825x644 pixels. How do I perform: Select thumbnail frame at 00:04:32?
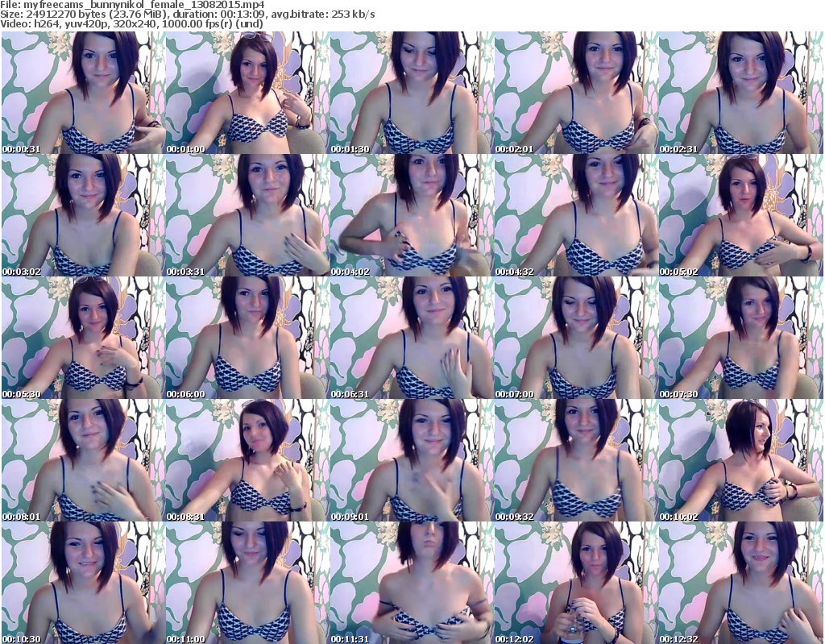(x=575, y=215)
